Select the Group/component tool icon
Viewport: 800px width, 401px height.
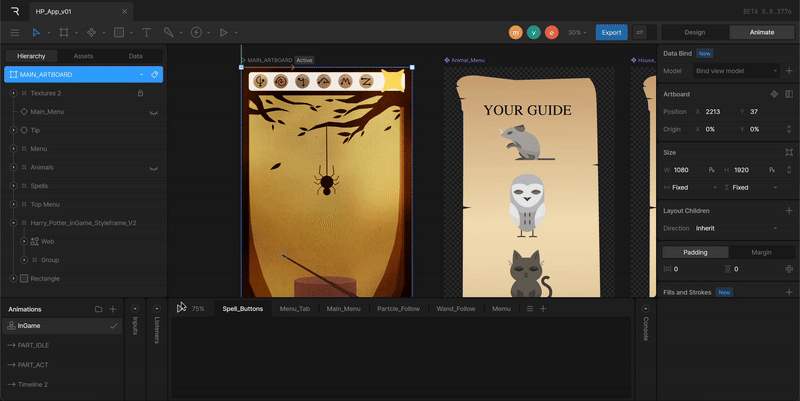tap(91, 33)
